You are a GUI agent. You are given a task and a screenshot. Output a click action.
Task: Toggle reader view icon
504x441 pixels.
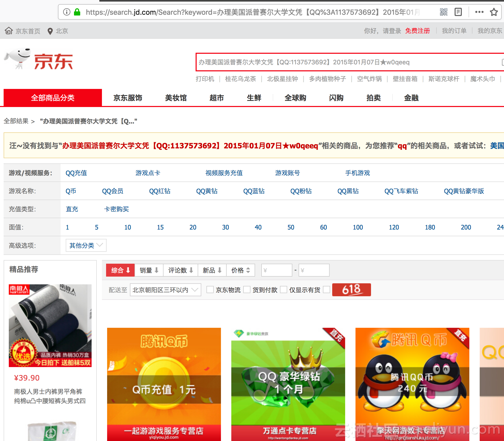(x=458, y=12)
